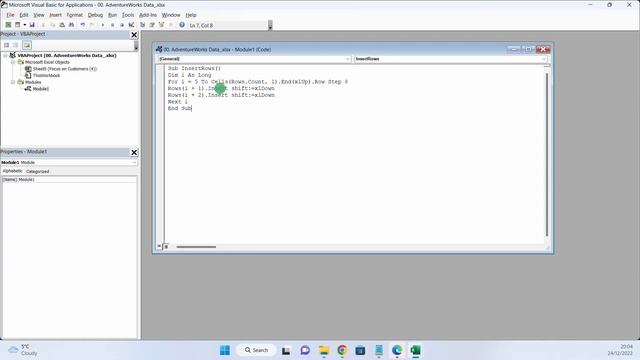
Task: Collapse the Modules folder node
Action: tap(13, 82)
